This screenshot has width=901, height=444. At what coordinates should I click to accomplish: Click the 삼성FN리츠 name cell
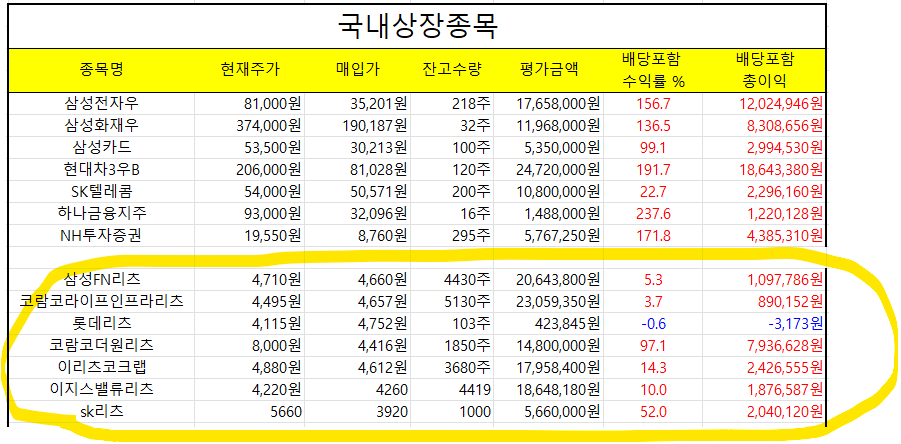103,279
